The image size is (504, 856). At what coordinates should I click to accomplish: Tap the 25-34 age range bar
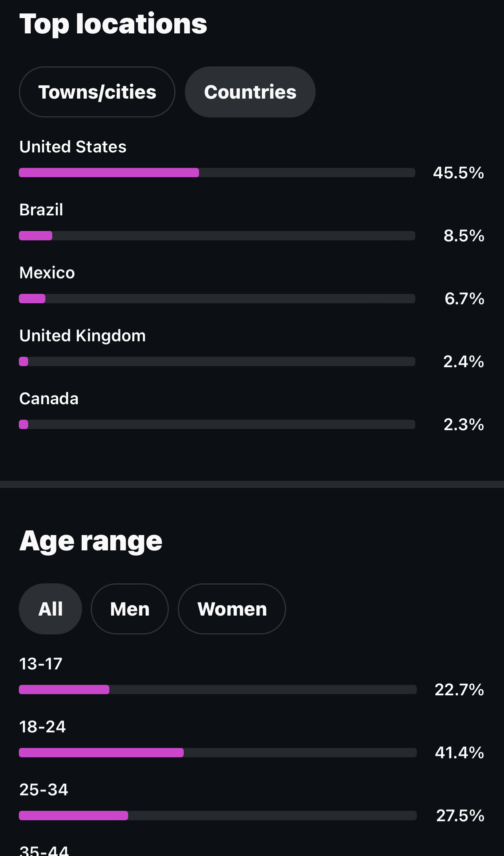217,816
